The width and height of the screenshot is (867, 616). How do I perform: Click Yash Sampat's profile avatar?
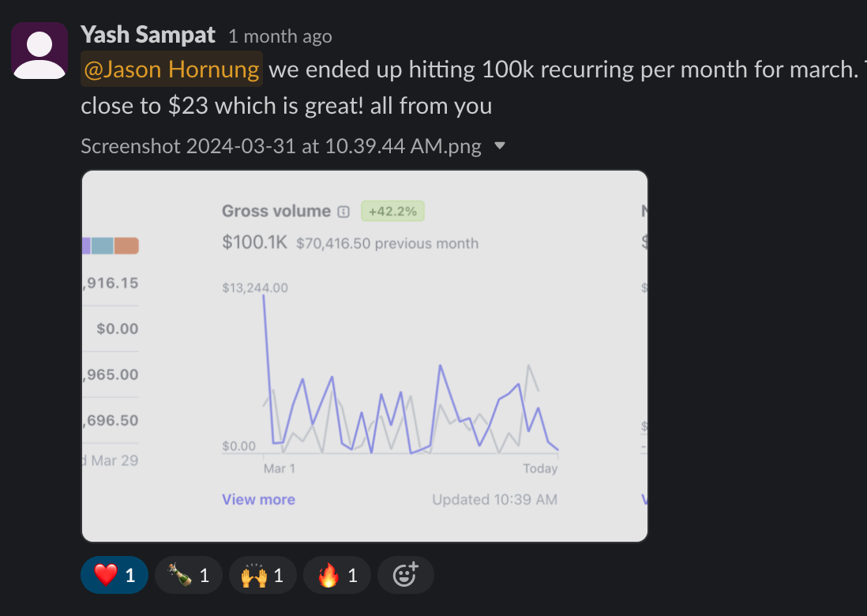click(x=39, y=51)
